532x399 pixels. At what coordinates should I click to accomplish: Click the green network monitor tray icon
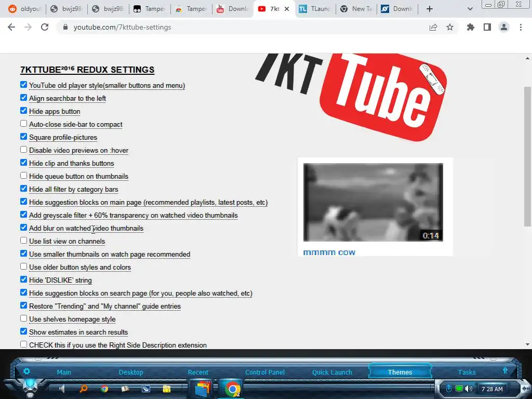click(x=459, y=389)
